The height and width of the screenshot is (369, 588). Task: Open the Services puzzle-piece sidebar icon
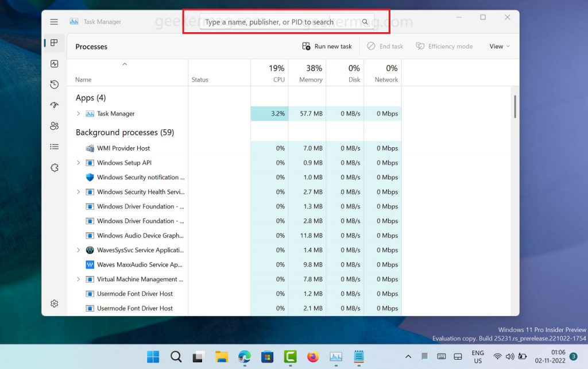[x=55, y=167]
